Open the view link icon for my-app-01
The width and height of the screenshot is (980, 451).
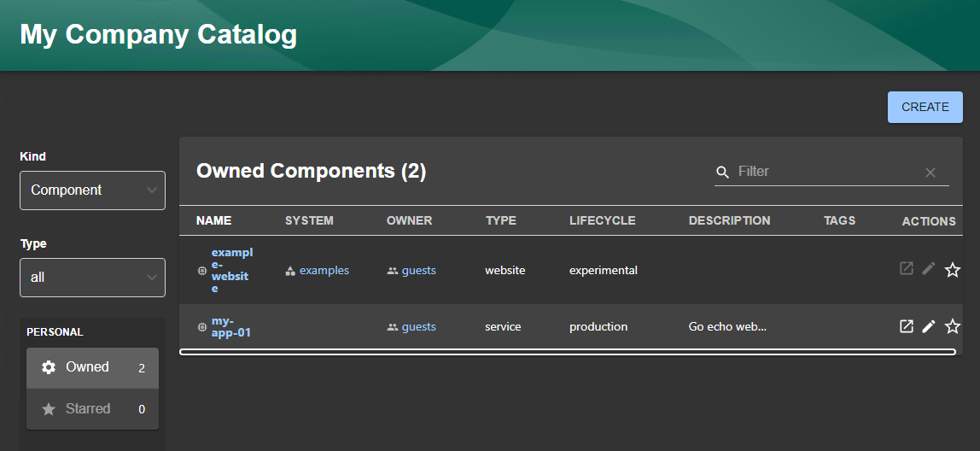(907, 326)
